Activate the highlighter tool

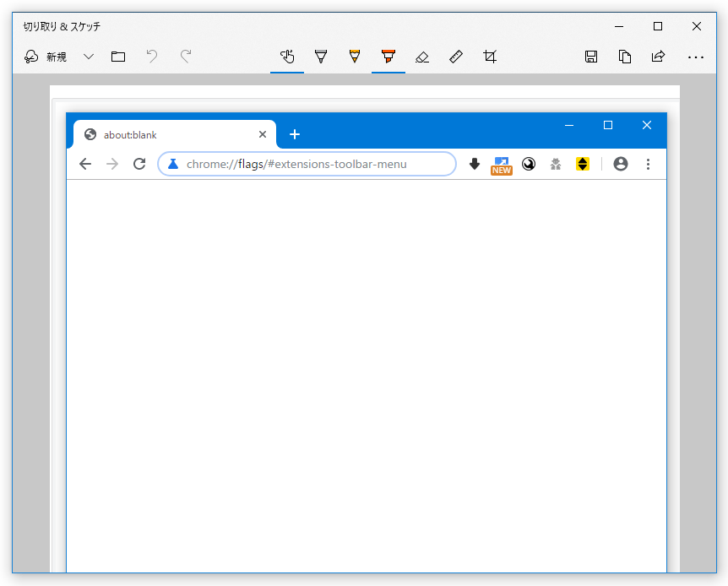pyautogui.click(x=388, y=57)
